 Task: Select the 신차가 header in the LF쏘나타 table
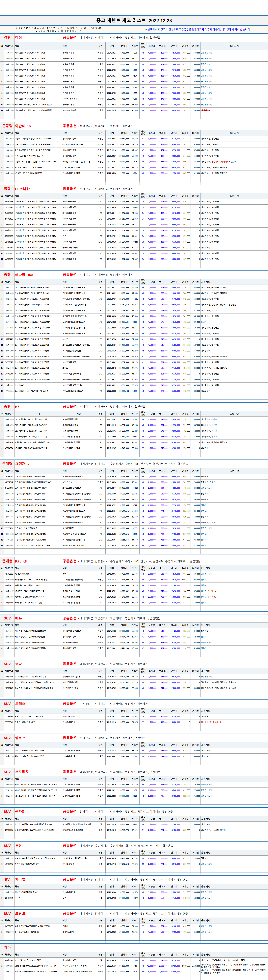point(124,196)
